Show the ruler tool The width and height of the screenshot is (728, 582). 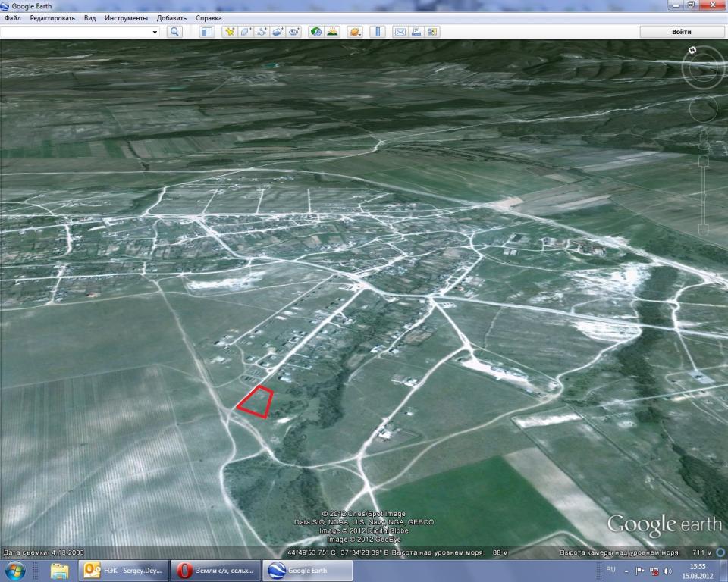[378, 32]
